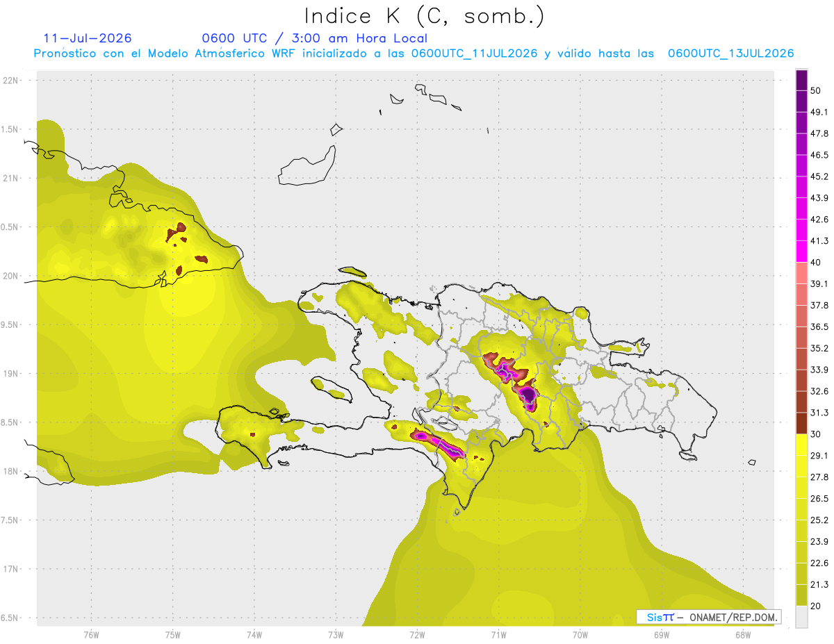Click the '20' color scale value
Viewport: 834px width, 644px height.
tap(817, 606)
